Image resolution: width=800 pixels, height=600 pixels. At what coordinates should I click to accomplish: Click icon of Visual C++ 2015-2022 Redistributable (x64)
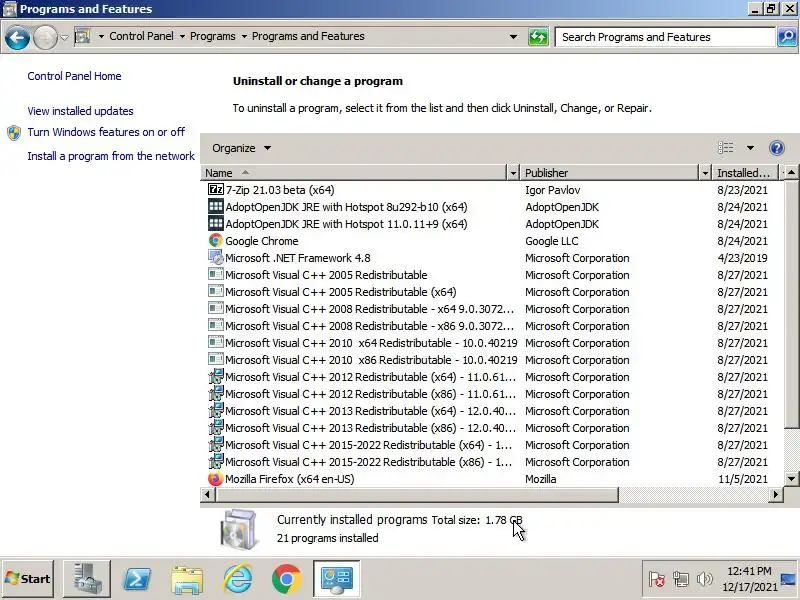tap(216, 445)
